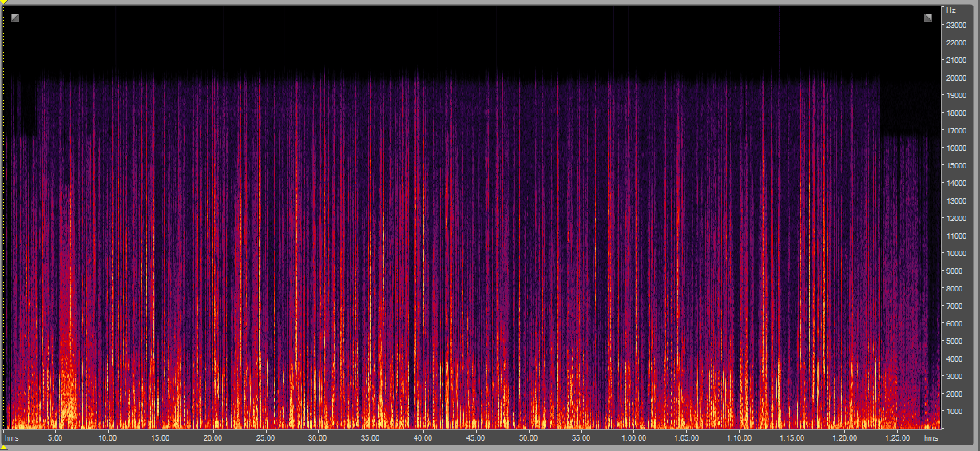Click the 6000 frequency ruler label

tap(954, 324)
